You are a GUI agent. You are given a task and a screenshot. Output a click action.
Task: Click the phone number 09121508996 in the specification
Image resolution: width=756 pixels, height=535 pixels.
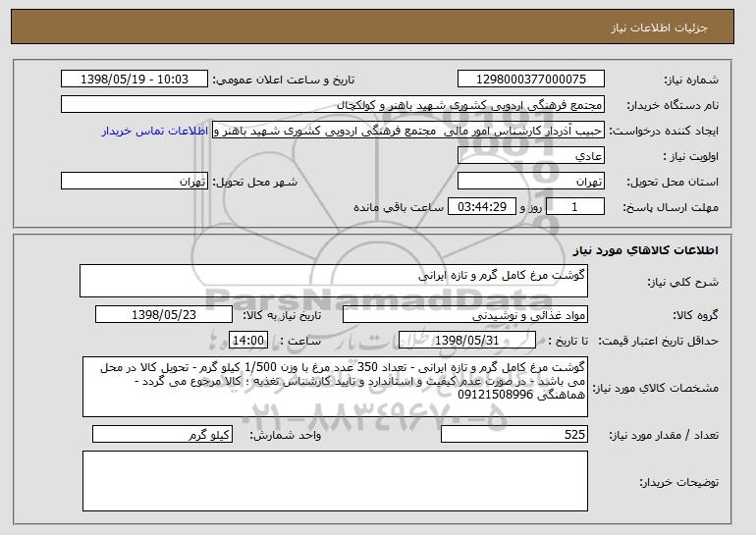coord(495,395)
